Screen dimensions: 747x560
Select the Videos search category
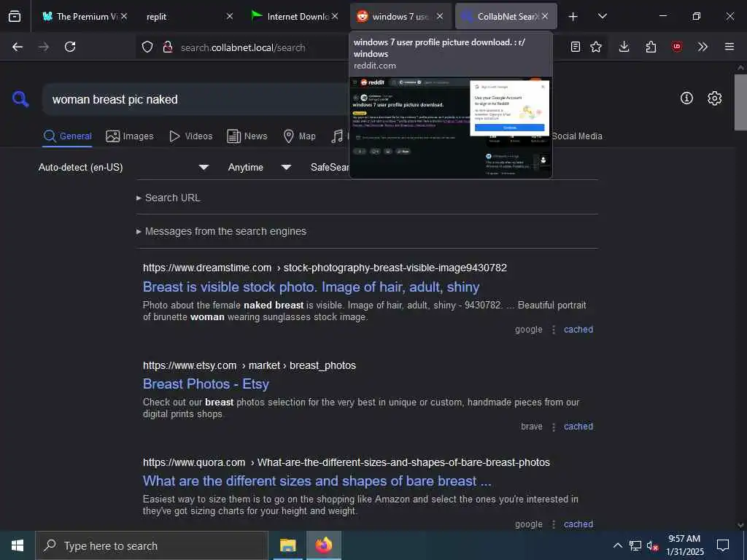coord(191,136)
